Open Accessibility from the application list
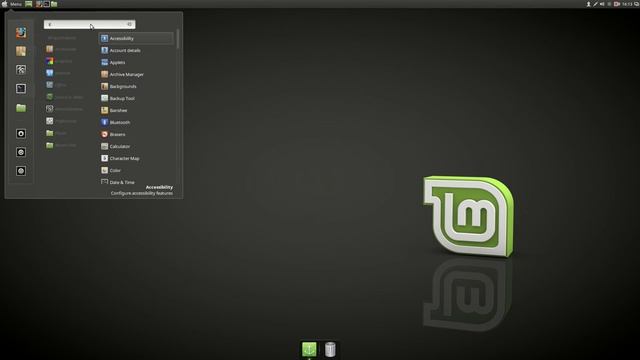Screen dimensions: 640x360 (x=136, y=38)
